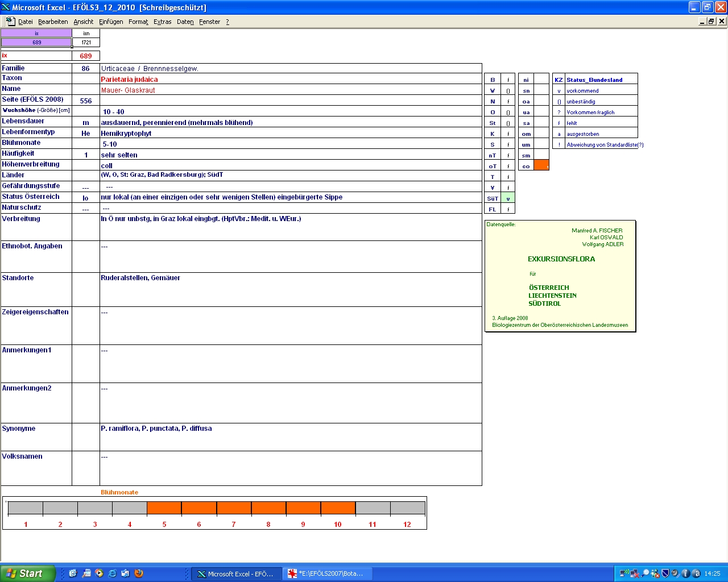728x582 pixels.
Task: Click the Status Österreich code 'lo' cell
Action: 86,198
